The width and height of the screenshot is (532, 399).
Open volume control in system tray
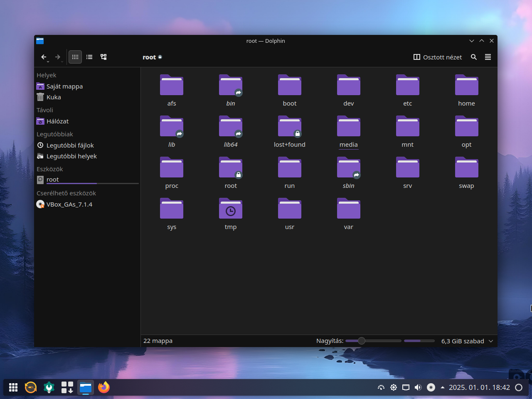(x=418, y=387)
